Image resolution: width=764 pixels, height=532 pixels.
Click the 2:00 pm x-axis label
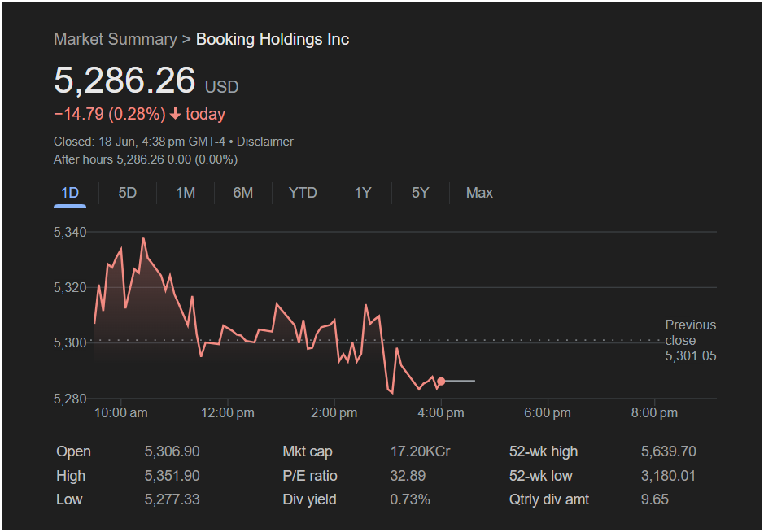click(334, 413)
